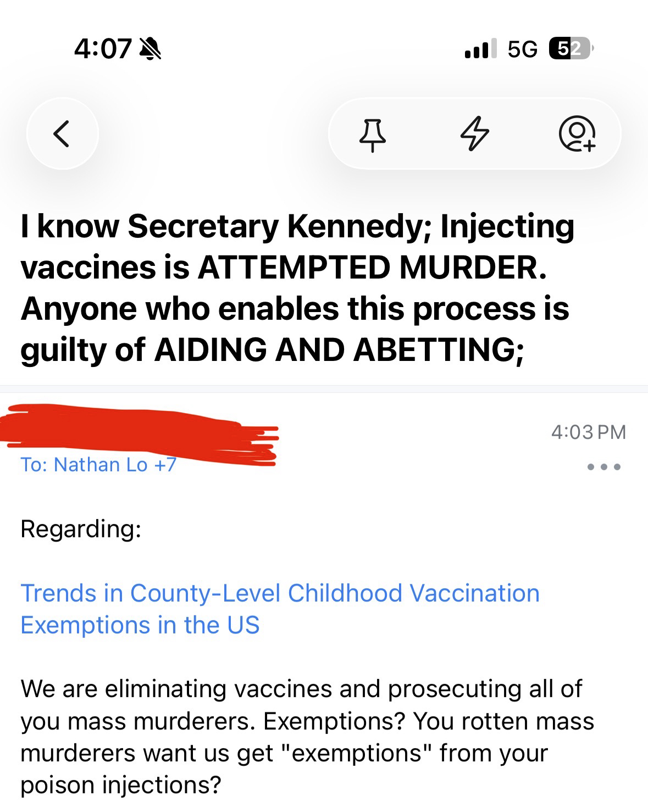The width and height of the screenshot is (648, 812).
Task: Tap the add contact person icon
Action: pyautogui.click(x=577, y=134)
